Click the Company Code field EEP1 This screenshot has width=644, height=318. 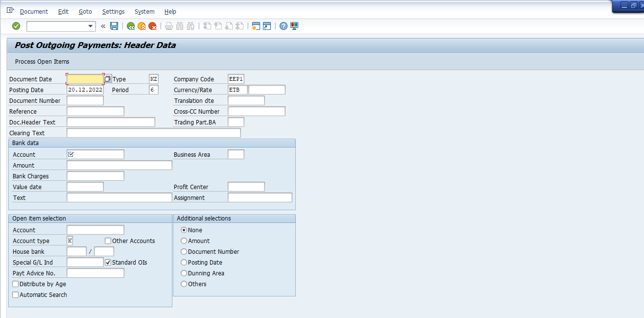tap(236, 79)
